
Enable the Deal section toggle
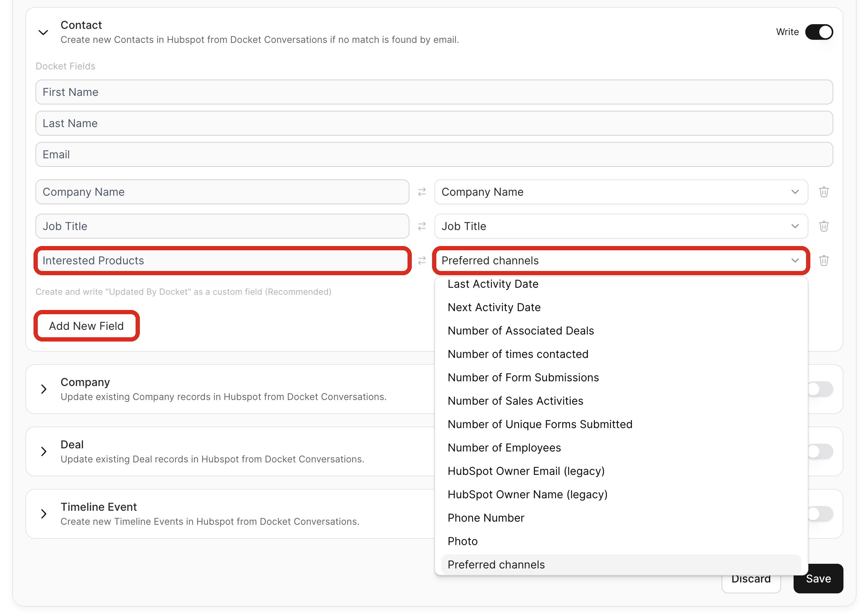click(x=820, y=451)
